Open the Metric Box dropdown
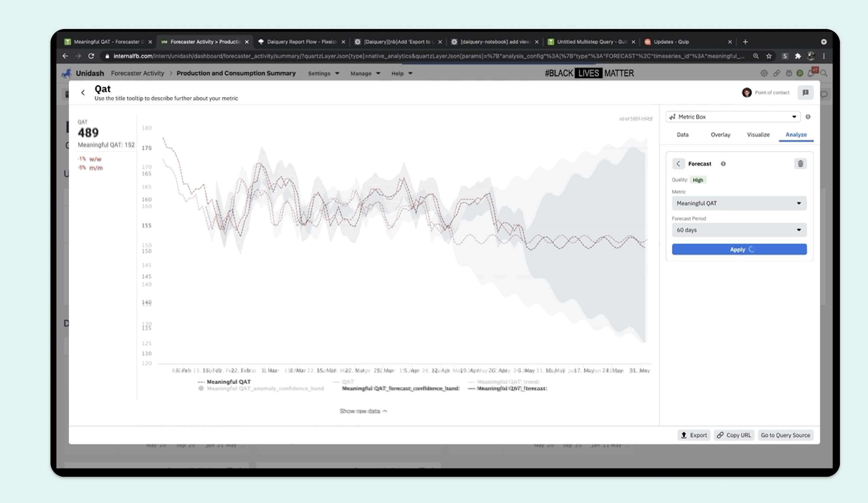 pyautogui.click(x=733, y=117)
